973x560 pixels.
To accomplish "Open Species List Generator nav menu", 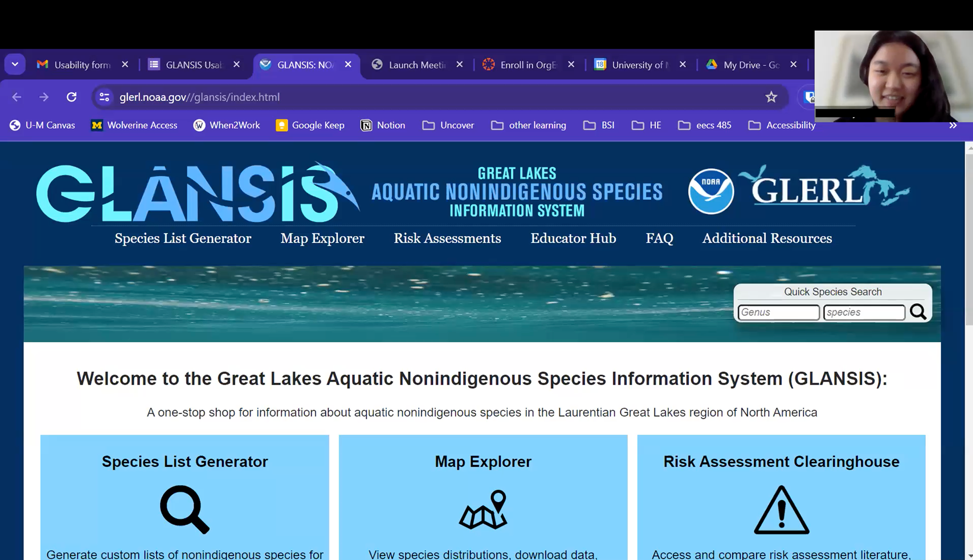I will click(183, 238).
